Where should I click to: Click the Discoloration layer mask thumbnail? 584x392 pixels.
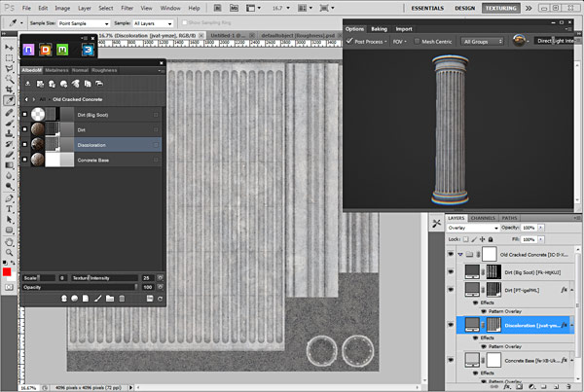pos(493,325)
